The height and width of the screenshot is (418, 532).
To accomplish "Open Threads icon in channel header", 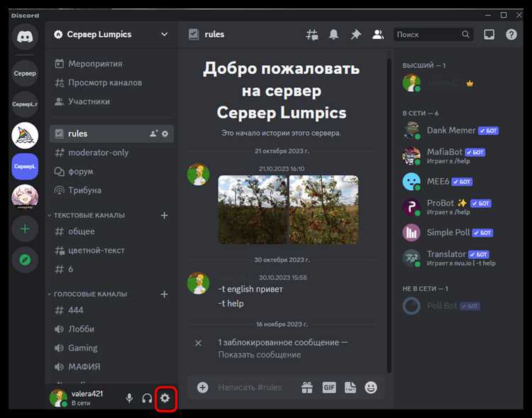I will 312,34.
